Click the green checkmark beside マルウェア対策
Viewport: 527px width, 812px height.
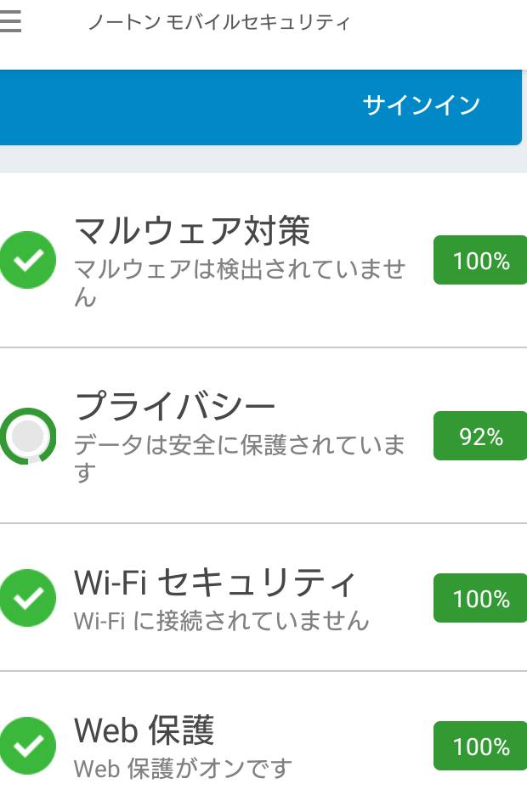[28, 260]
